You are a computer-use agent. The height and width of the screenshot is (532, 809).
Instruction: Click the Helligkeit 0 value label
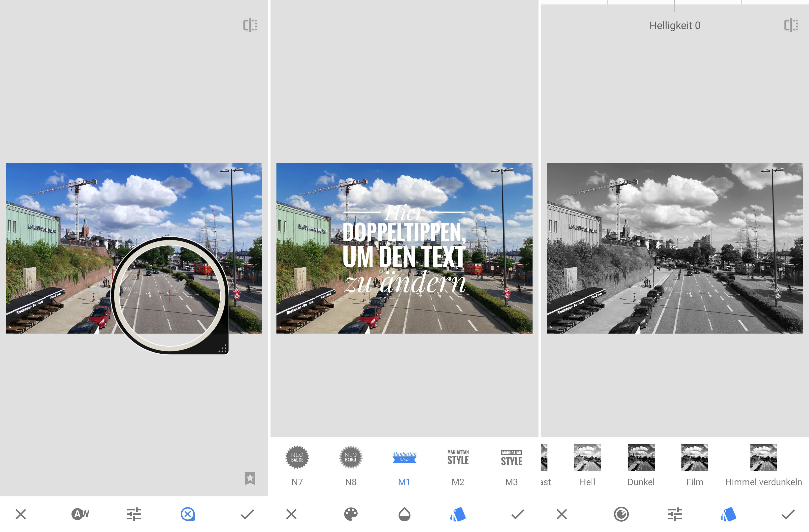675,26
